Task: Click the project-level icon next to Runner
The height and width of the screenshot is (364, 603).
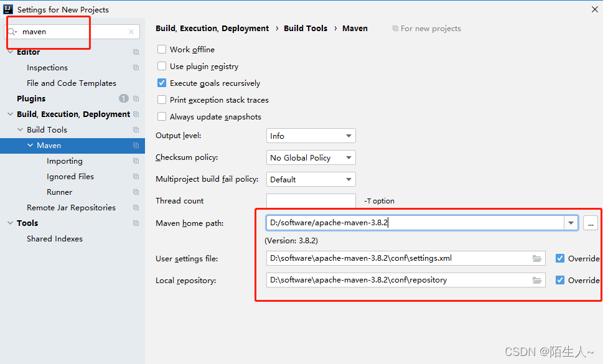Action: click(x=136, y=192)
